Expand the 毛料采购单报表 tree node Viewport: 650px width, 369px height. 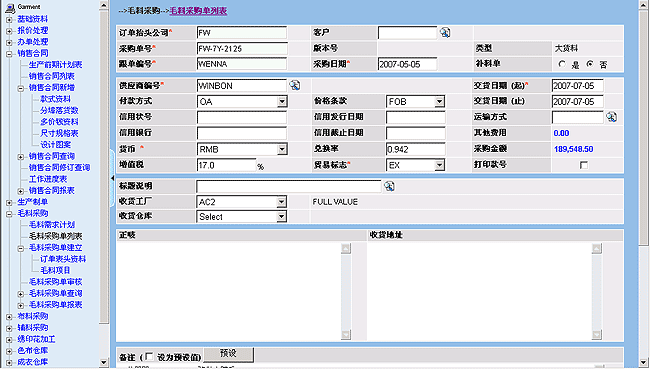pos(21,305)
